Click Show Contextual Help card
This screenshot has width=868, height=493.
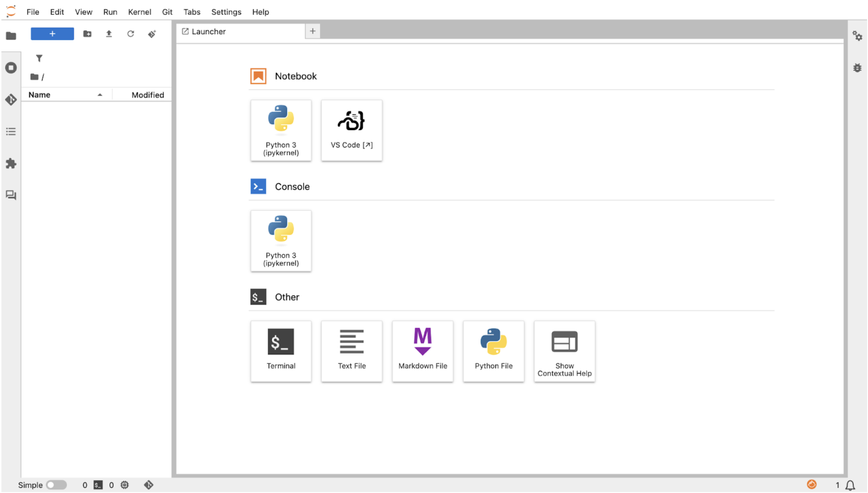pos(564,351)
